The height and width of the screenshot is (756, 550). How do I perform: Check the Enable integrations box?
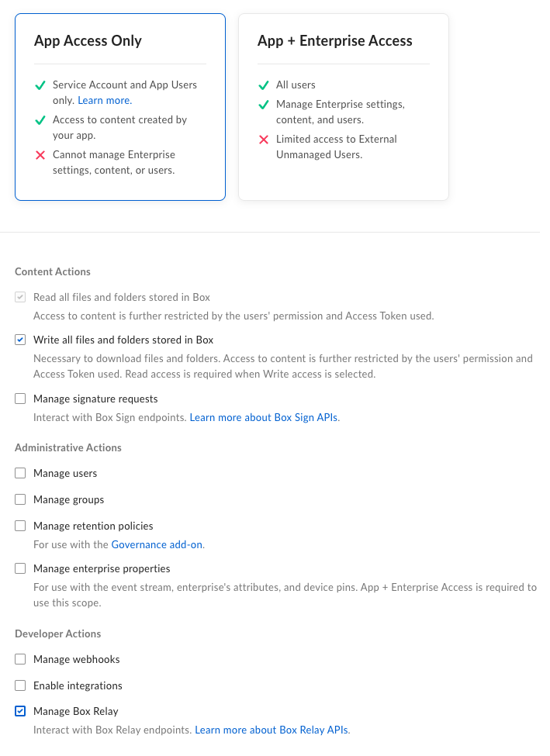tap(20, 685)
